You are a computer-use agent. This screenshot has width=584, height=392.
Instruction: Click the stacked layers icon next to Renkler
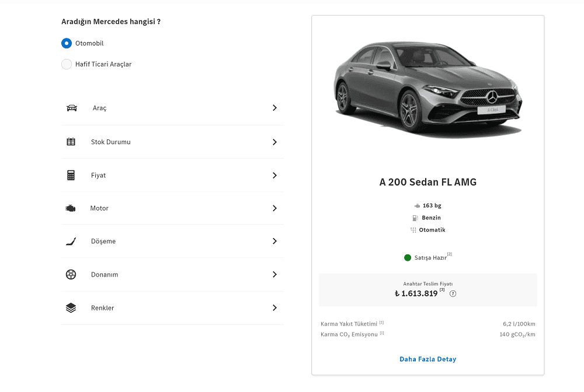(x=71, y=308)
